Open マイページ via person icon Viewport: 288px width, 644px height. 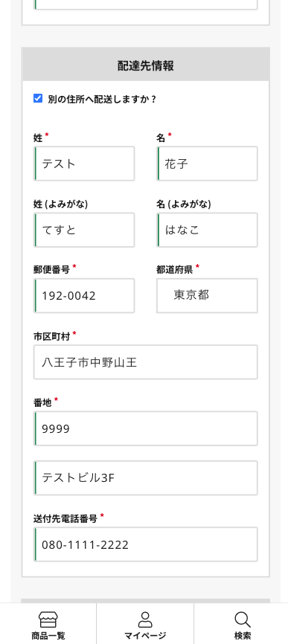[145, 619]
